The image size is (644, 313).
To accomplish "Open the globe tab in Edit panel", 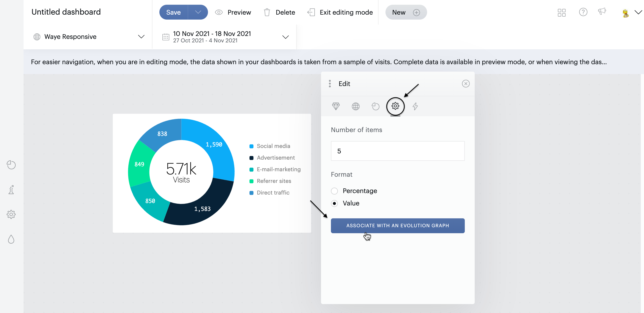I will pos(355,106).
